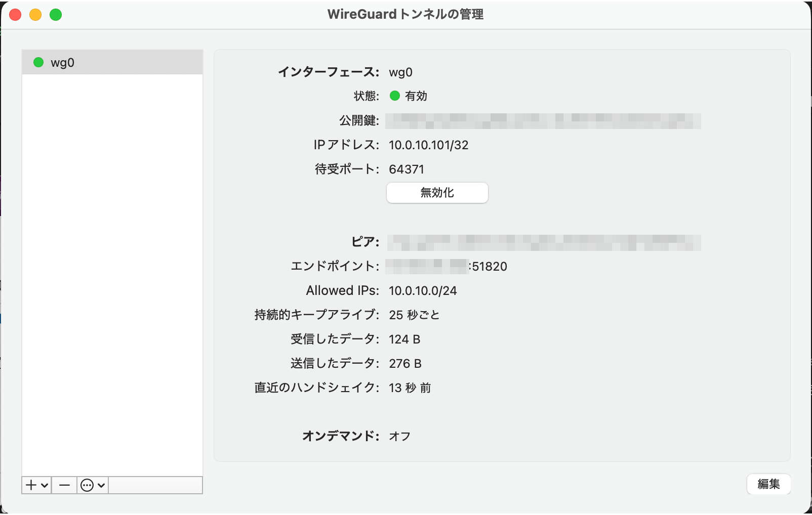
Task: Disable the active tunnel via 無効化
Action: pyautogui.click(x=436, y=192)
